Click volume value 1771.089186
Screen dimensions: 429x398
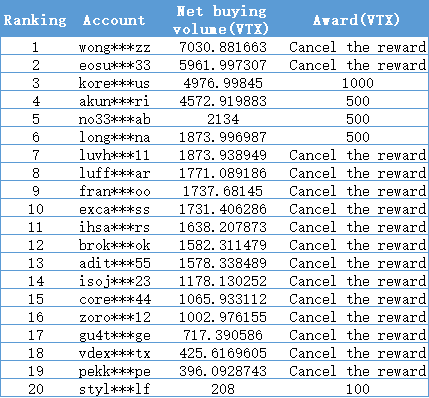pos(223,173)
